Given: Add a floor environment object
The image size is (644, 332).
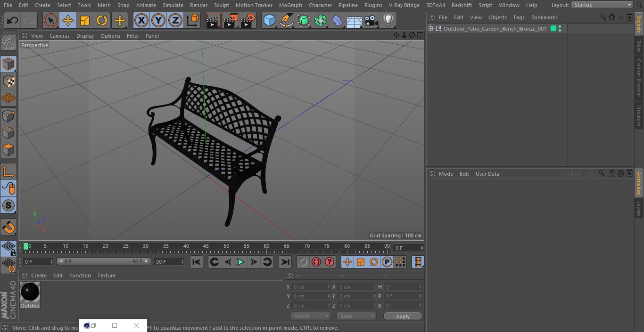Looking at the screenshot, I should (355, 21).
